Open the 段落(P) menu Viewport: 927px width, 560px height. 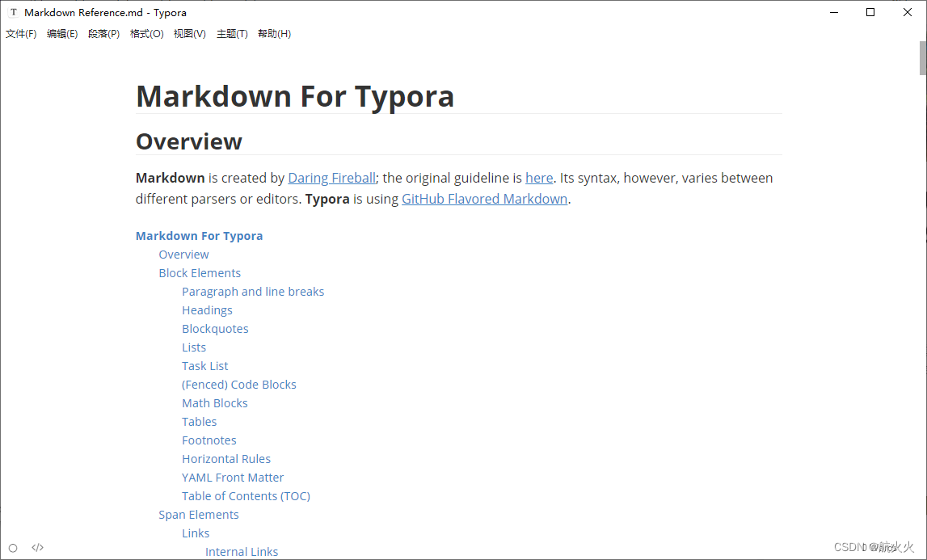(103, 34)
